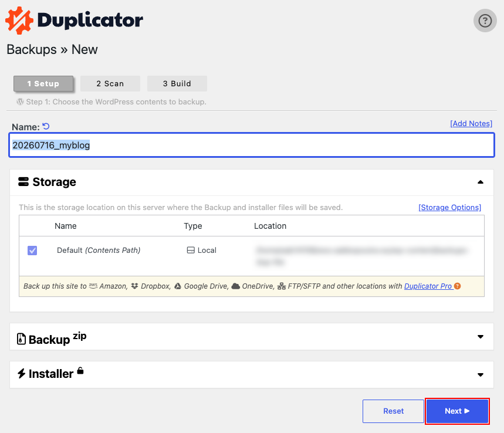
Task: Click the storage location description sentence
Action: click(x=181, y=207)
